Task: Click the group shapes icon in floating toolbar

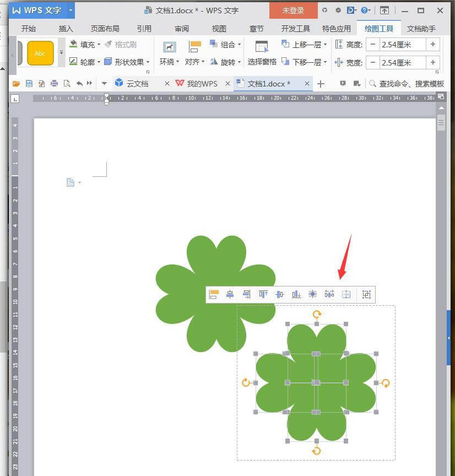Action: tap(366, 294)
